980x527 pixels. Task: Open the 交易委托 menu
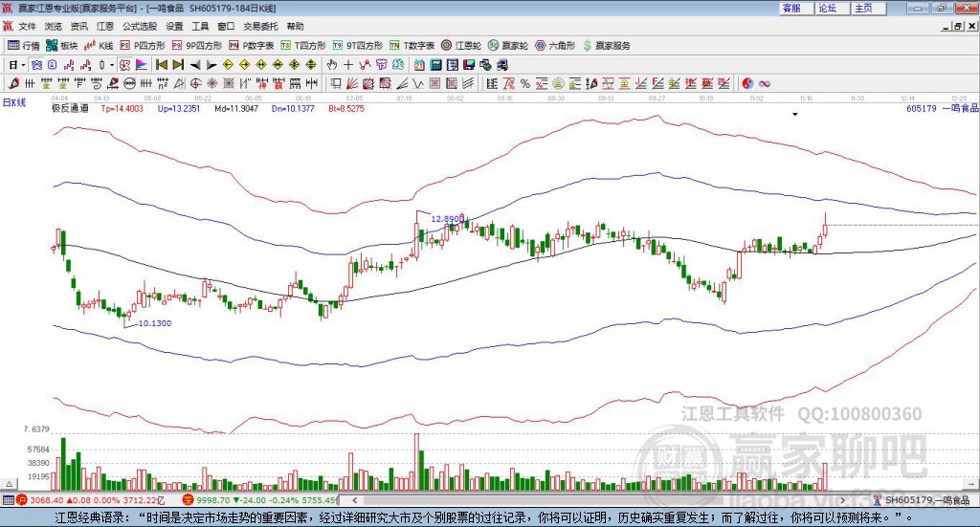pyautogui.click(x=260, y=26)
